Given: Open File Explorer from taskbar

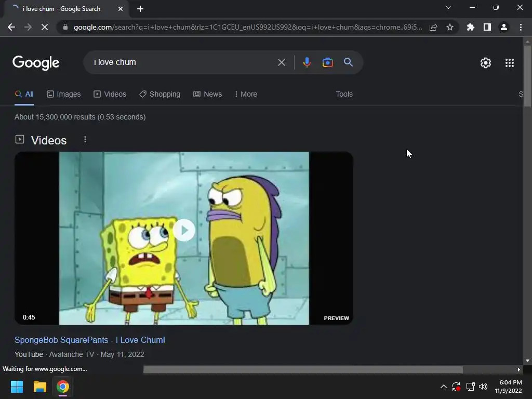Looking at the screenshot, I should (x=39, y=387).
